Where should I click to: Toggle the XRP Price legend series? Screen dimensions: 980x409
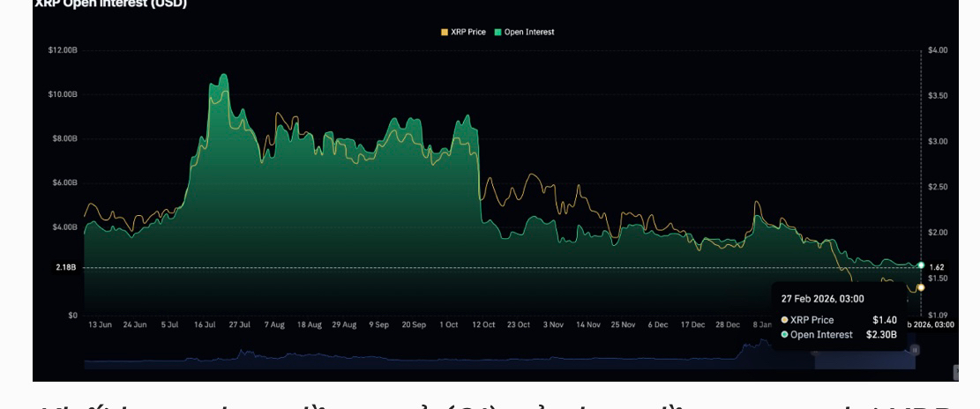tap(463, 32)
